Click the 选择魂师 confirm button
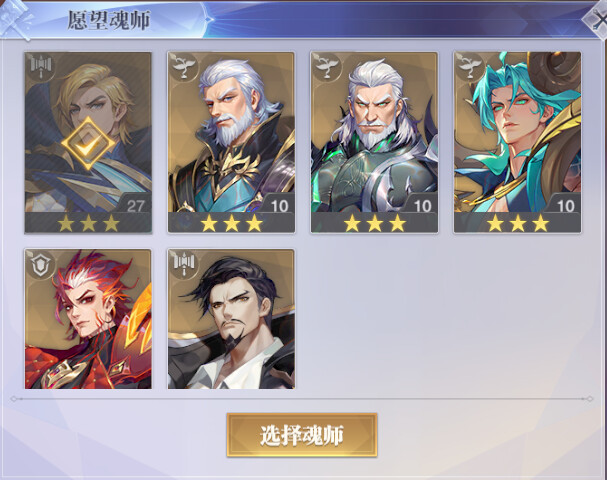This screenshot has height=480, width=607. [x=302, y=435]
